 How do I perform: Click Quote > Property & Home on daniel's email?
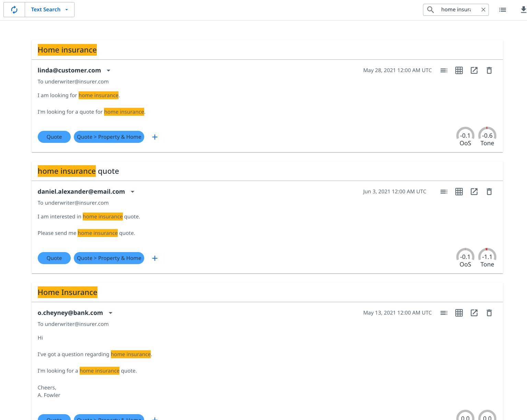click(x=109, y=258)
